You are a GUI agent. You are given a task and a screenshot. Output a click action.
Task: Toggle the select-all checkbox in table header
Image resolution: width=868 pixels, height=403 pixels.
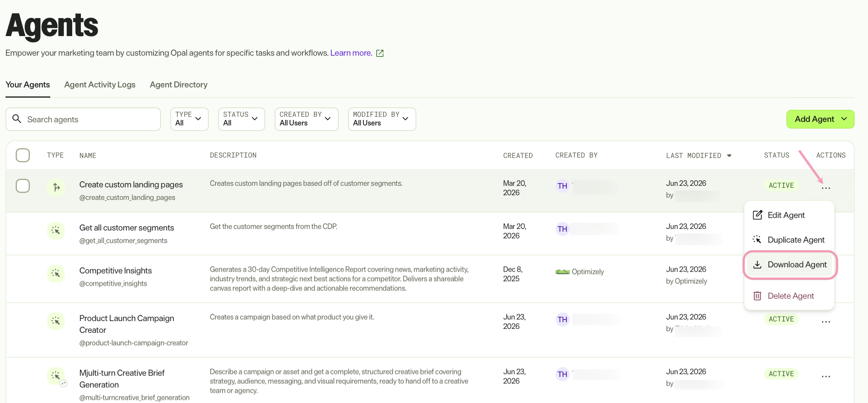pyautogui.click(x=23, y=155)
